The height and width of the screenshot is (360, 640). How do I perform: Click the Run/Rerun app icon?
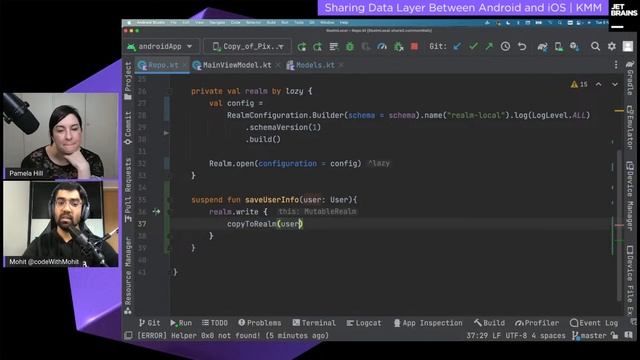point(302,47)
